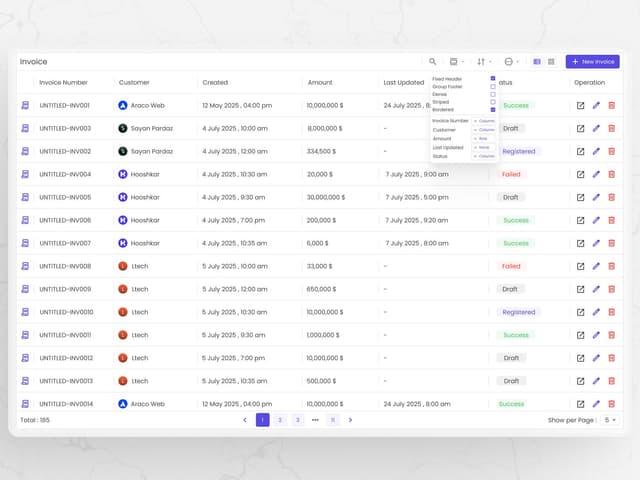Image resolution: width=640 pixels, height=480 pixels.
Task: Click customer Sayan Pardaz in INV003 row
Action: (151, 129)
